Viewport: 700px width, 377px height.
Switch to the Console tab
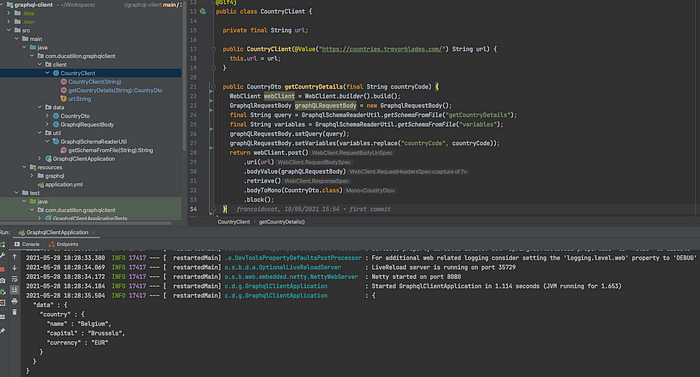pyautogui.click(x=27, y=244)
